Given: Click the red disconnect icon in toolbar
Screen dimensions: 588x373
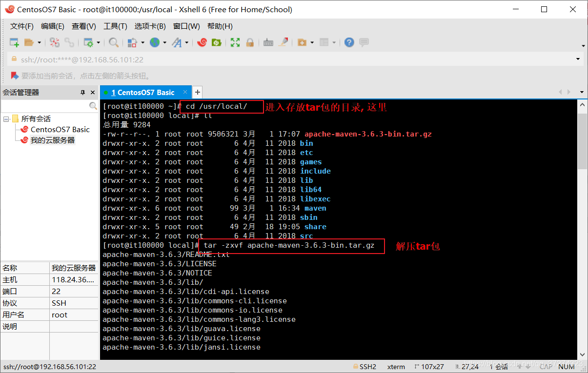Looking at the screenshot, I should [x=55, y=42].
